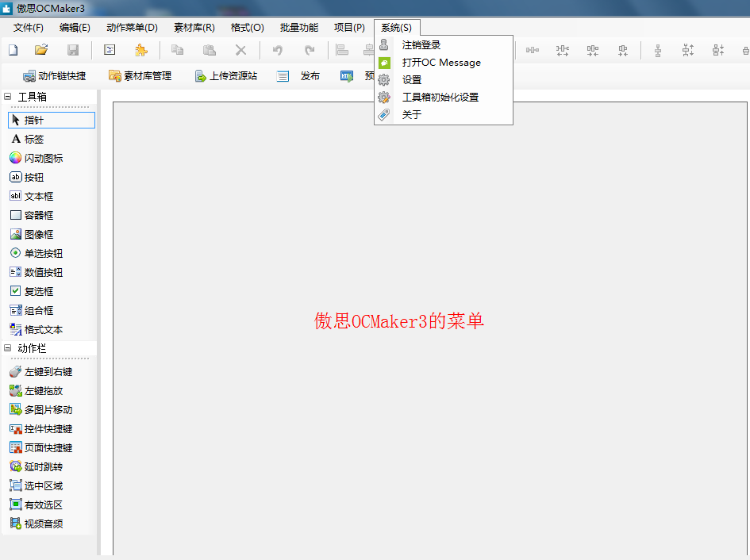Click decrease vertical spacing icon

718,50
